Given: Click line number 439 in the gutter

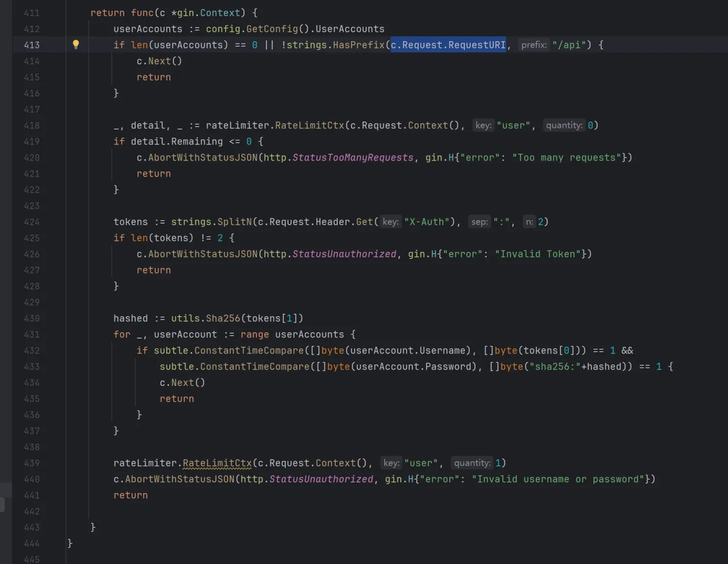Looking at the screenshot, I should coord(32,463).
